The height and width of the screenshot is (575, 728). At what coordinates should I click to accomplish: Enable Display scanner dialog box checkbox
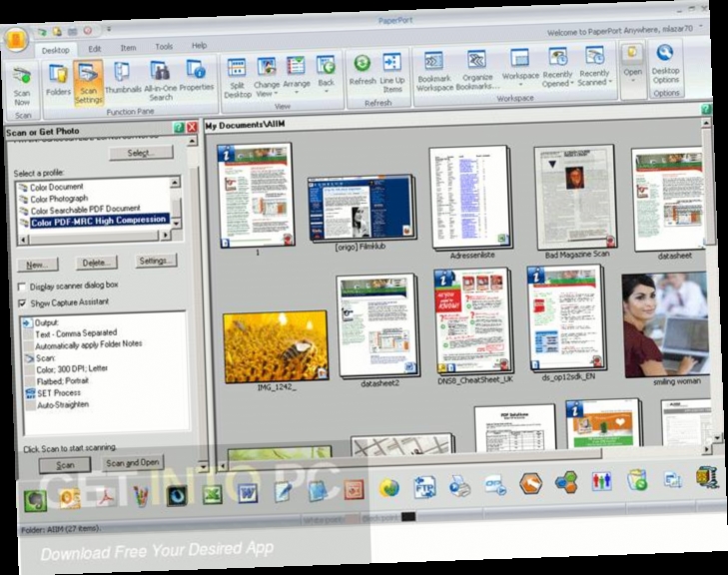coord(21,287)
